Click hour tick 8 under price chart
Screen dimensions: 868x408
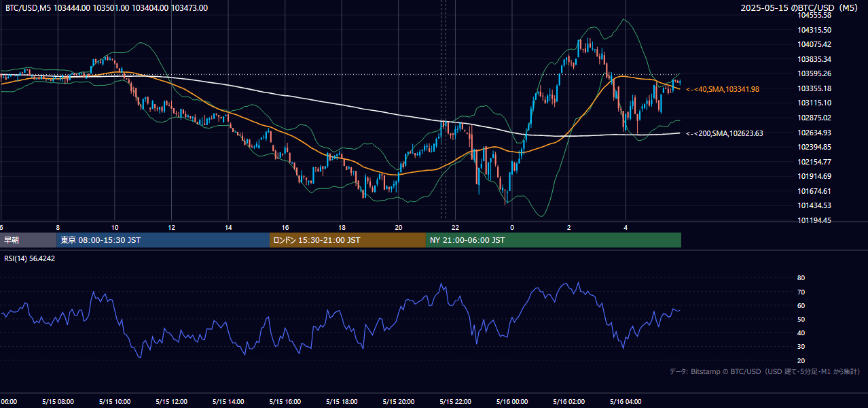pyautogui.click(x=58, y=228)
